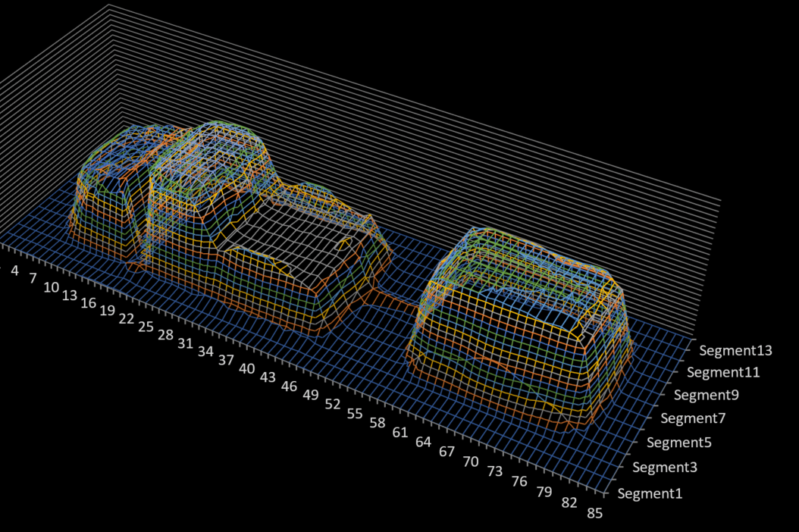Select the axis tick label "43"

pos(268,377)
